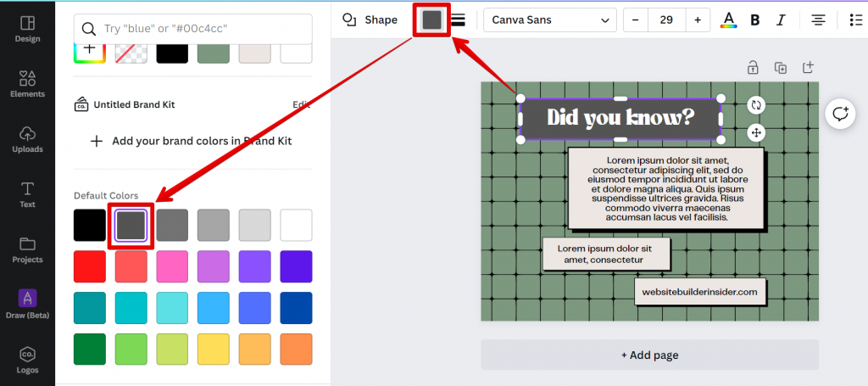
Task: Toggle the bulleted list format
Action: pos(854,20)
